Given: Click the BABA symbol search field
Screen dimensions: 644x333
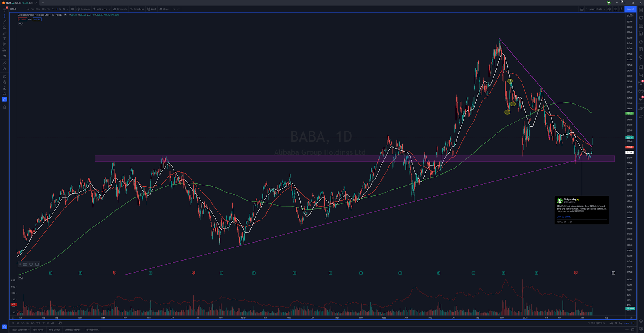Looking at the screenshot, I should pyautogui.click(x=17, y=9).
